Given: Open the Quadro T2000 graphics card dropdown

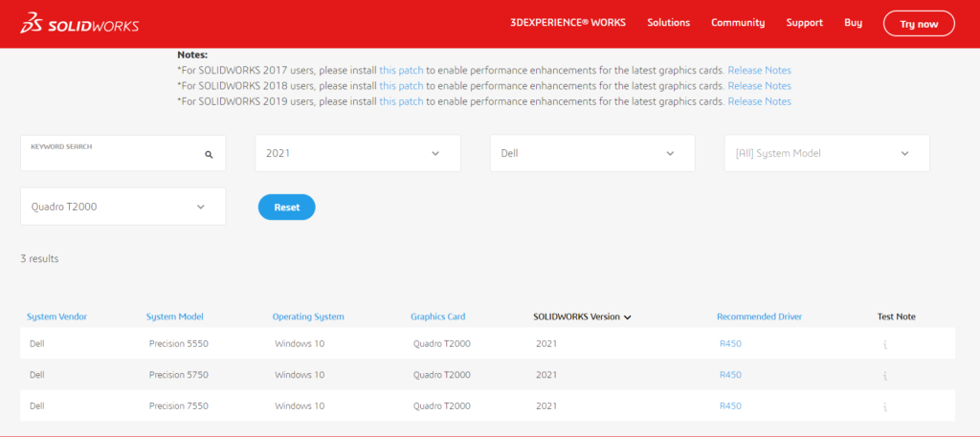Looking at the screenshot, I should 123,207.
